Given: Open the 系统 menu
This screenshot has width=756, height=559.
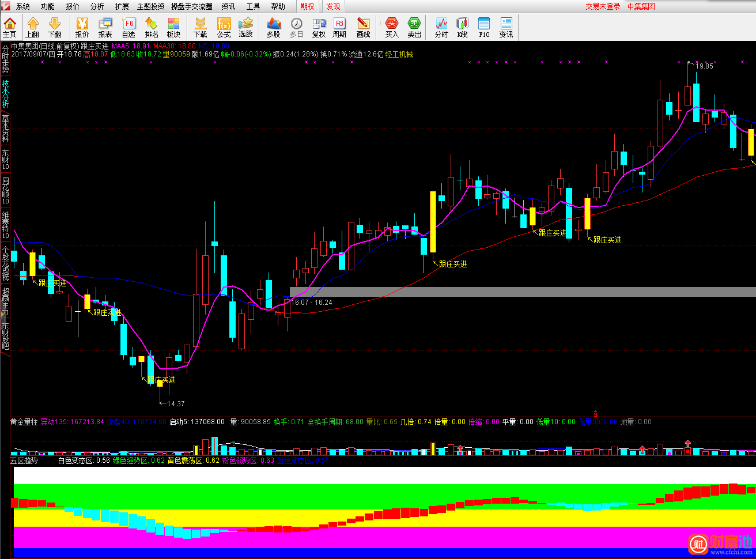Looking at the screenshot, I should point(23,6).
